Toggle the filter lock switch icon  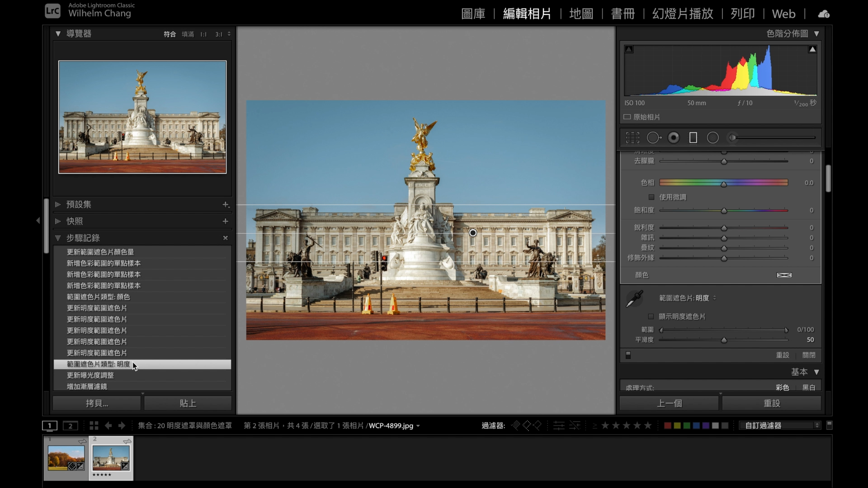(829, 425)
